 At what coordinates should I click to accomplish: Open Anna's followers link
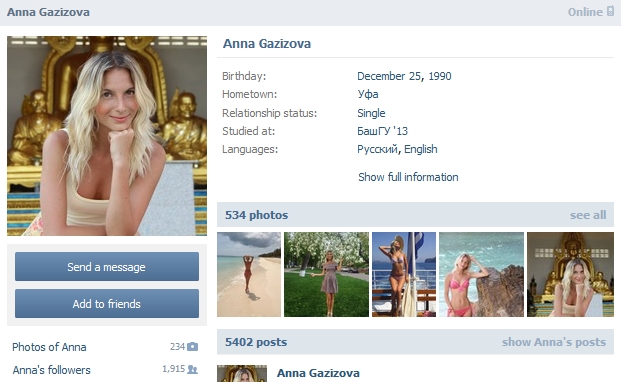click(x=51, y=370)
